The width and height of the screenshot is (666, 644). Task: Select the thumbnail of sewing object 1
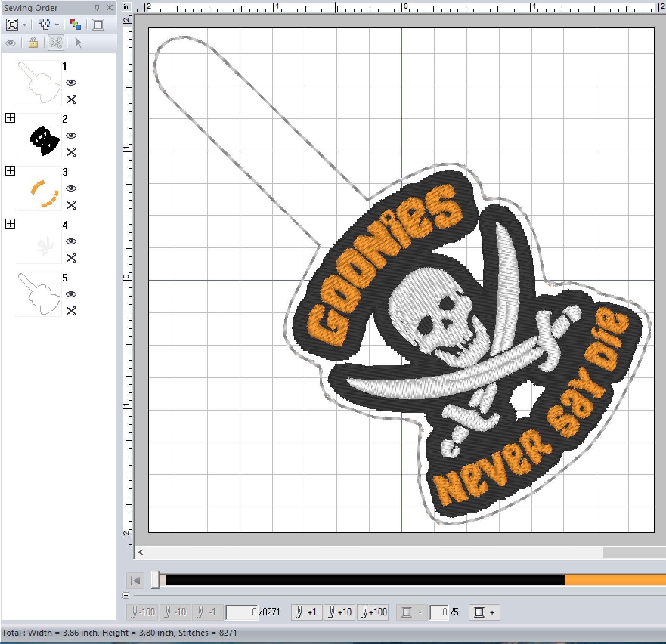(39, 83)
